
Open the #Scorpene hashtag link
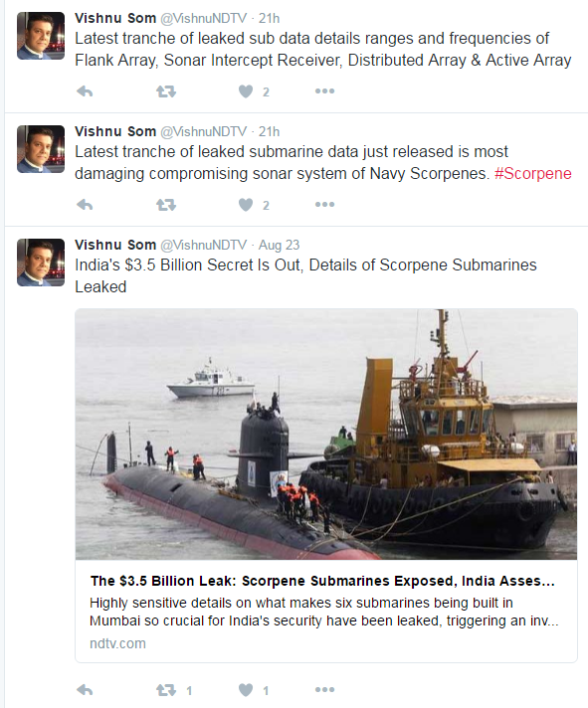[x=533, y=173]
